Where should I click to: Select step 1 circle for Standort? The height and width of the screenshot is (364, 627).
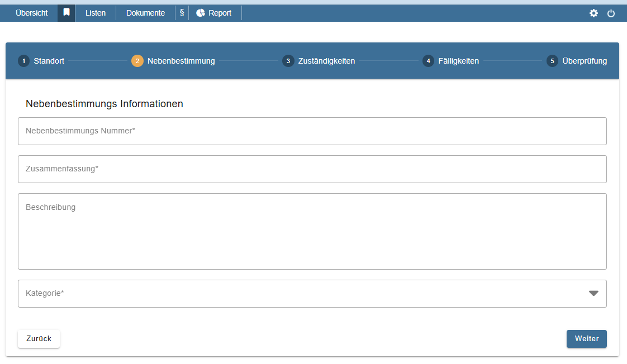(23, 61)
